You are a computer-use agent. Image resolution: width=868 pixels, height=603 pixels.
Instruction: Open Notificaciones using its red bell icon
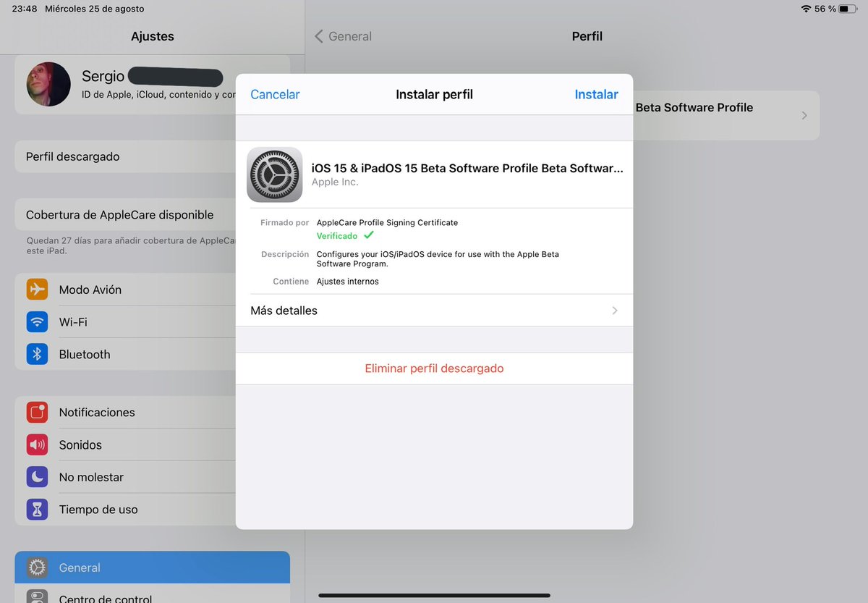pyautogui.click(x=37, y=412)
